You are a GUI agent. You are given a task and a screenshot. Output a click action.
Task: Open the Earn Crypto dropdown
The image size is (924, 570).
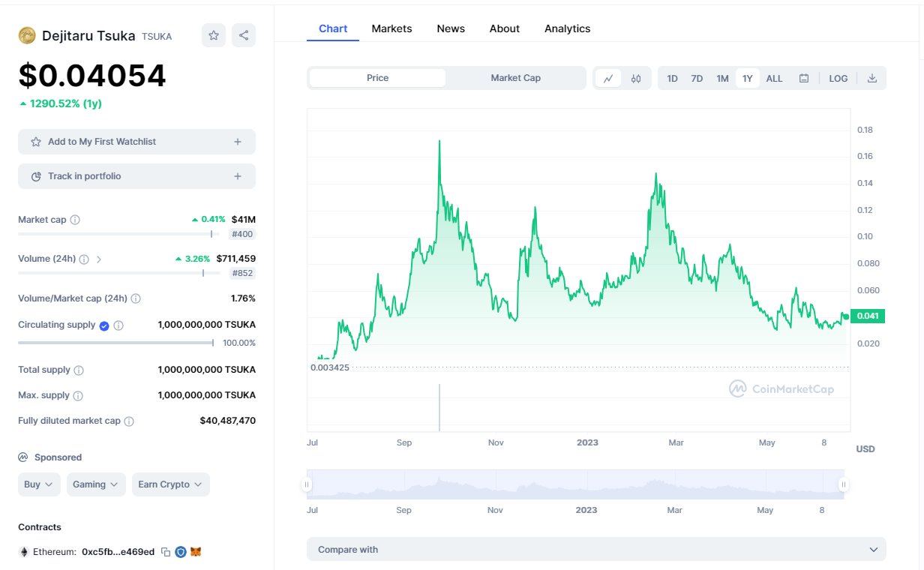coord(170,484)
